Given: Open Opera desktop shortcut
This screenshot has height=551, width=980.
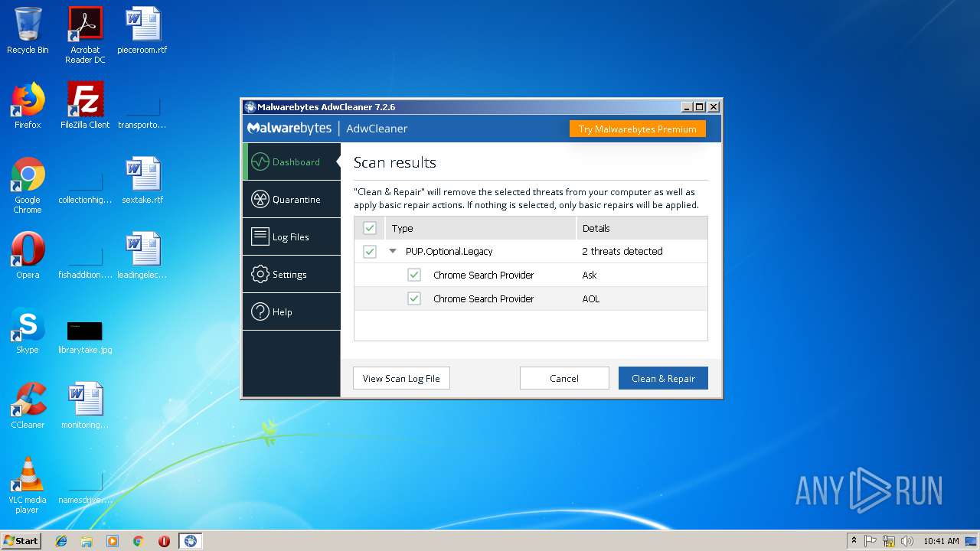Looking at the screenshot, I should coord(28,256).
